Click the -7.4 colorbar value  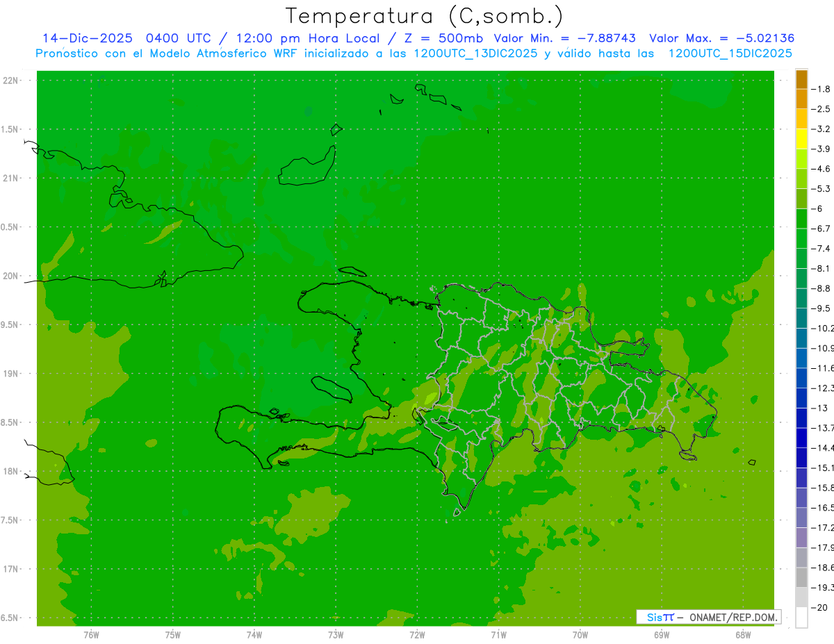click(821, 248)
